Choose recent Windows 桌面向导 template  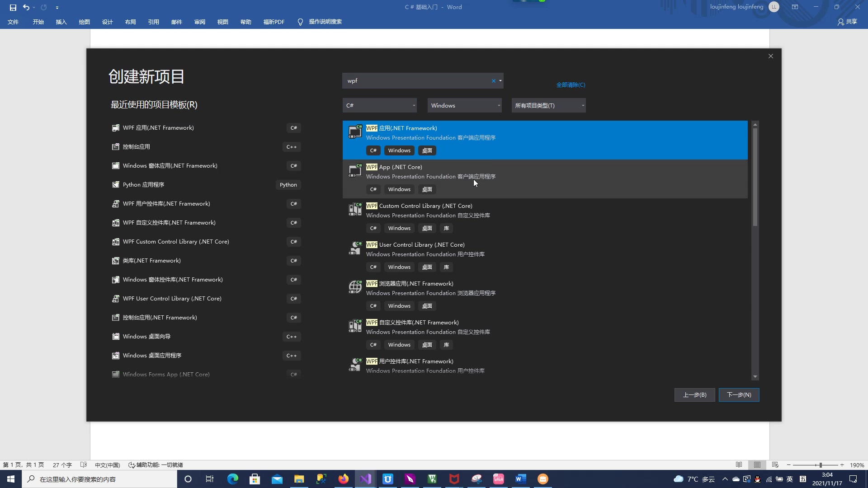point(206,337)
